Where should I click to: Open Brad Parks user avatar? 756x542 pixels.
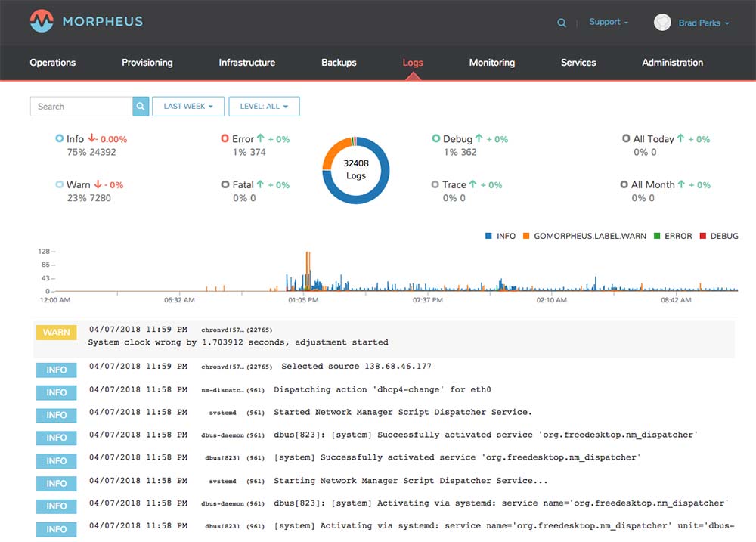(x=662, y=22)
